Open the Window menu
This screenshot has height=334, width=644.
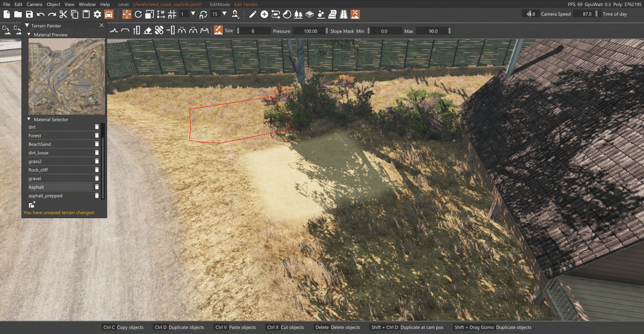click(x=87, y=4)
